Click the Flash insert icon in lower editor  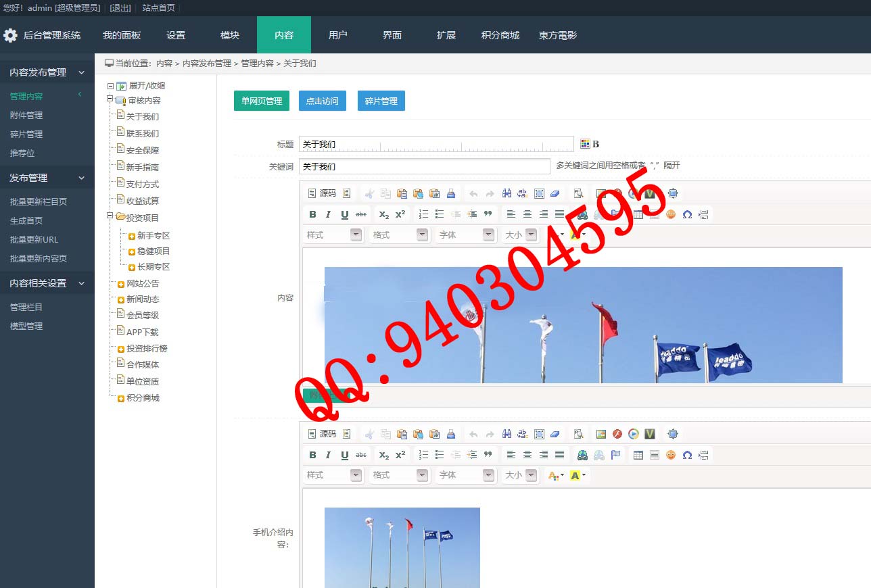coord(617,434)
